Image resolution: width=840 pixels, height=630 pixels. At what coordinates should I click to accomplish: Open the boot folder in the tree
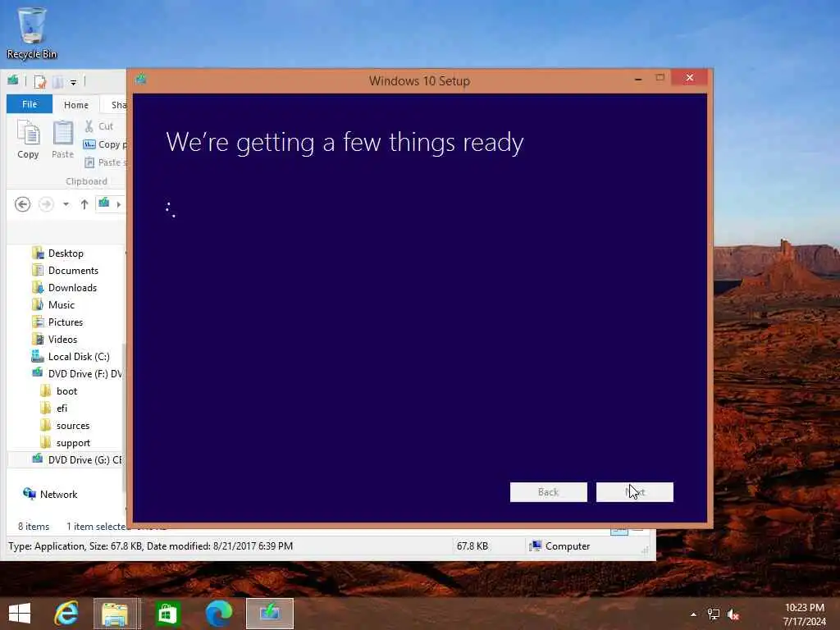click(66, 391)
